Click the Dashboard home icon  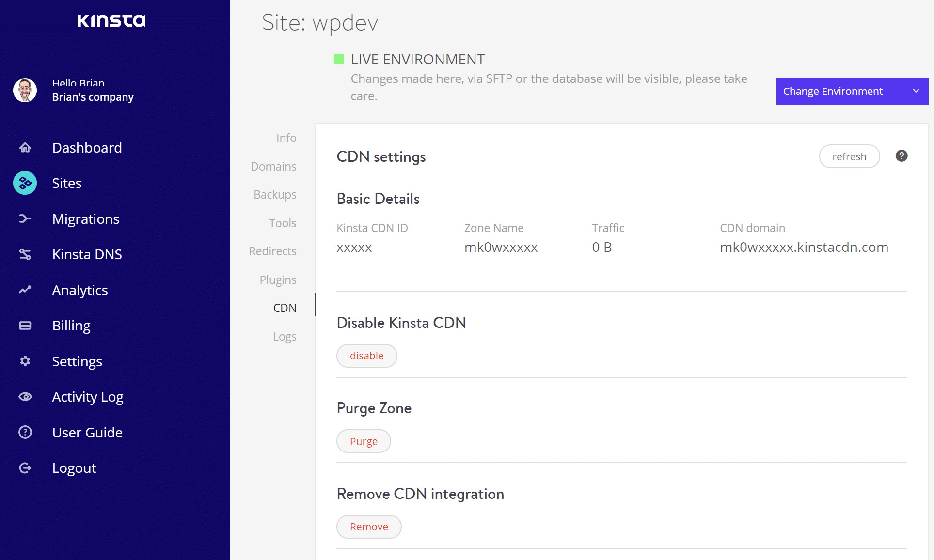pyautogui.click(x=25, y=147)
